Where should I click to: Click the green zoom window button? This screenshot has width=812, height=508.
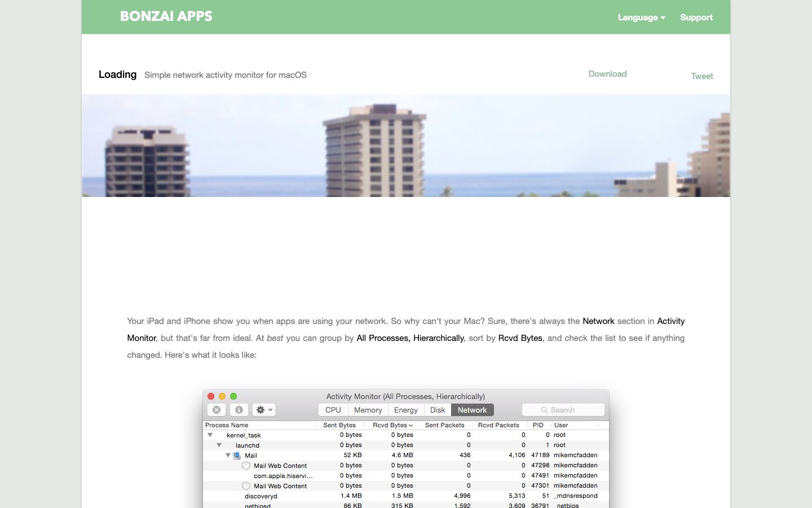click(x=233, y=396)
